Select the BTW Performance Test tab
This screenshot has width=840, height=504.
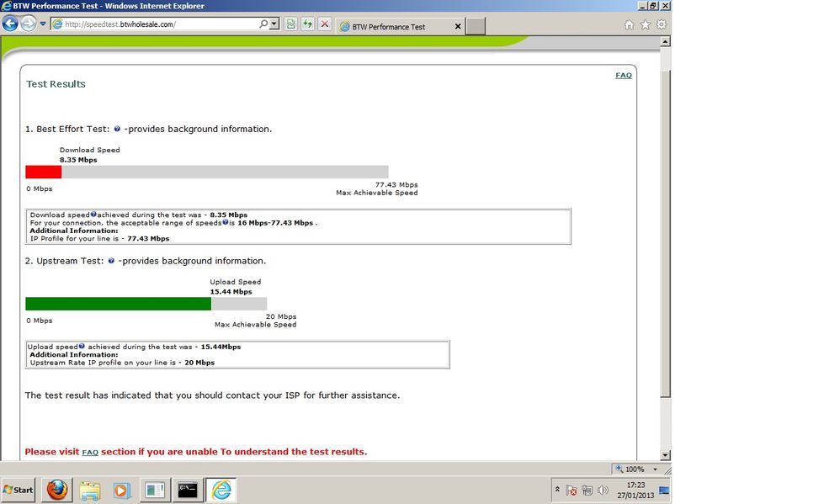[396, 26]
